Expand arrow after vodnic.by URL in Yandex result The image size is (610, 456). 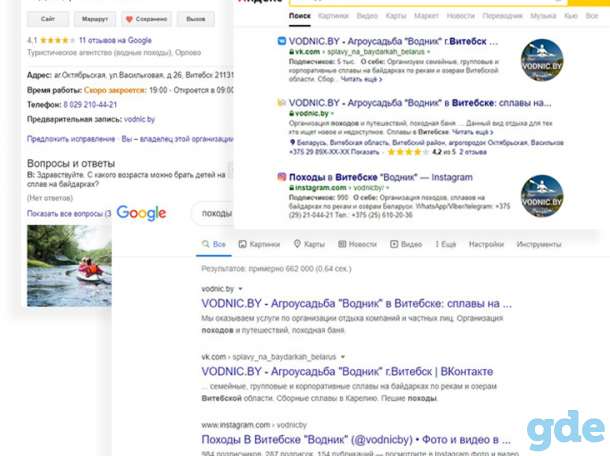tap(332, 114)
